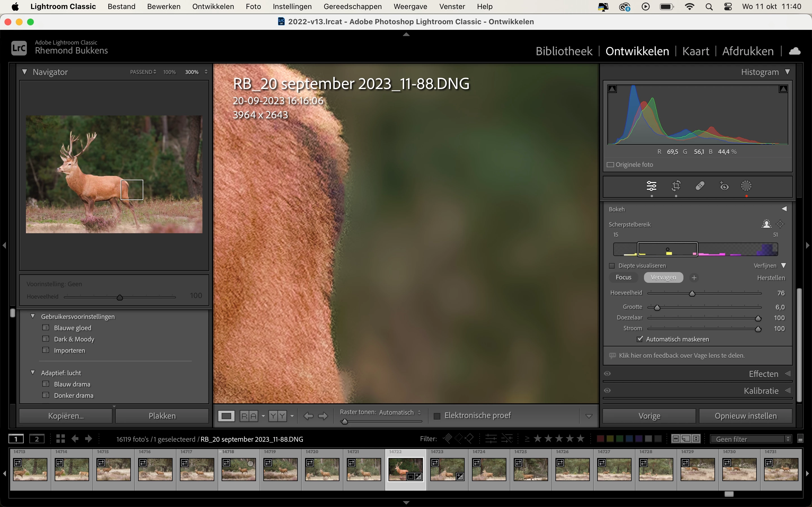Collapse Gebruikersvoorinstellingen preset group

pos(33,316)
